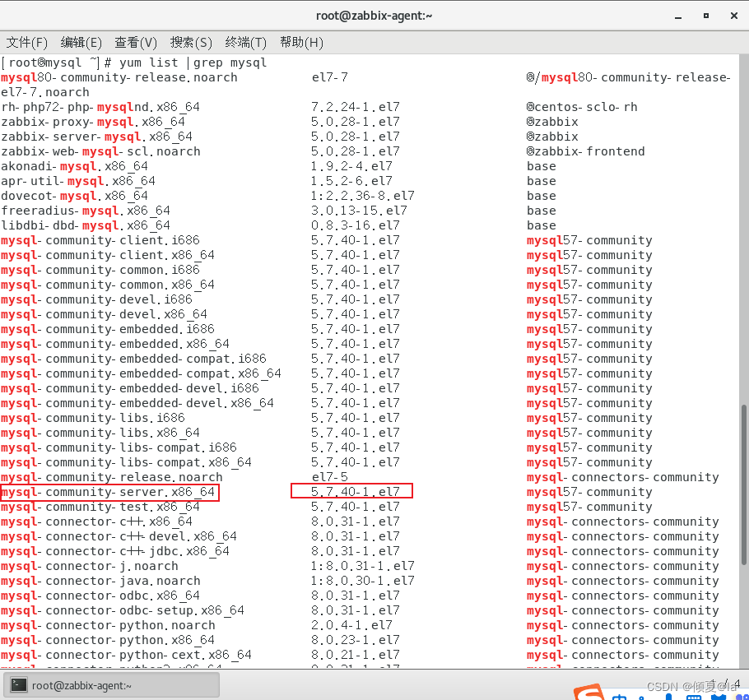Open the 终端(T) menu
The height and width of the screenshot is (700, 749).
[245, 43]
